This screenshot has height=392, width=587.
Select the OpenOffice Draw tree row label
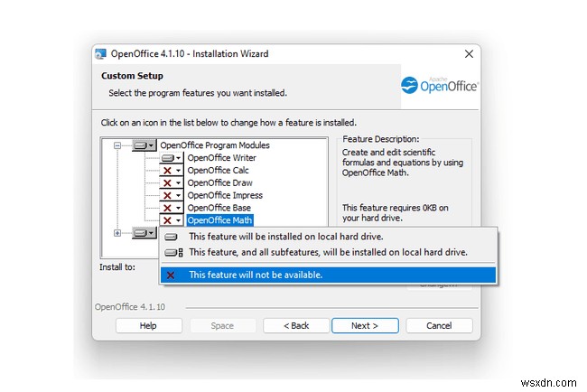point(219,182)
